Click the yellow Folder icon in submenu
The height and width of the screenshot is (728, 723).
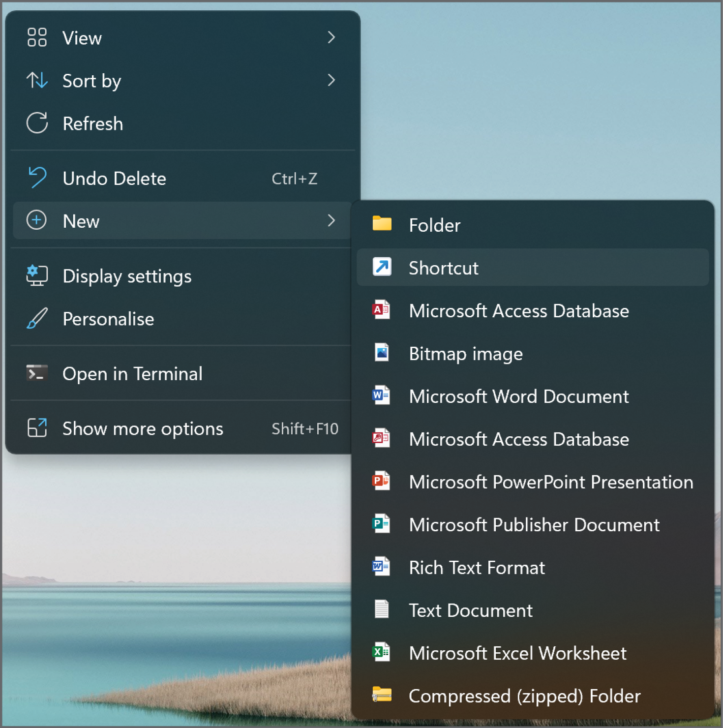point(382,224)
